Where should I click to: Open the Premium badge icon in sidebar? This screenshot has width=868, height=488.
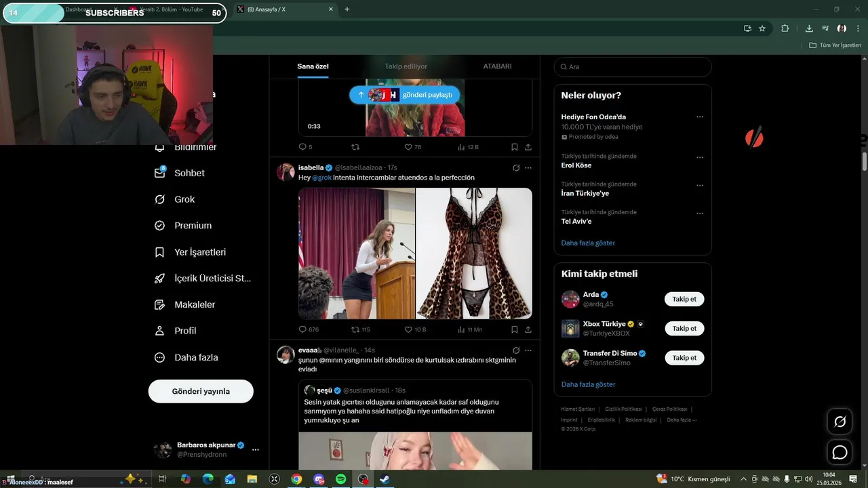tap(160, 226)
